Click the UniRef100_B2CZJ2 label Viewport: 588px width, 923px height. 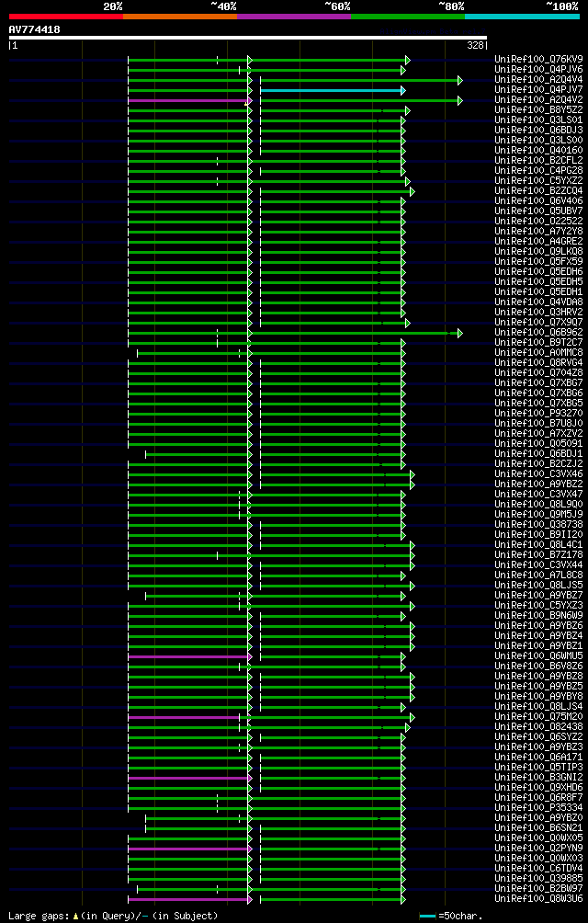tap(538, 464)
